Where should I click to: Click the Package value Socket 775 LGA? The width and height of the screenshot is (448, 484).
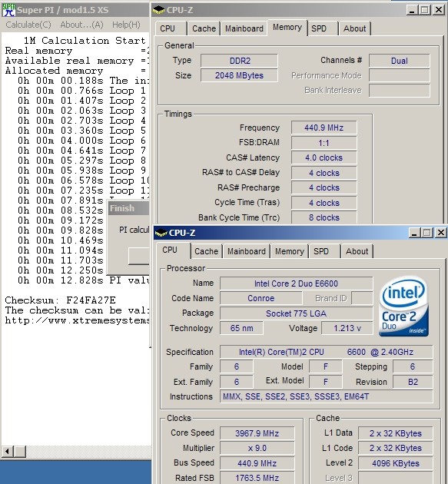pyautogui.click(x=296, y=313)
